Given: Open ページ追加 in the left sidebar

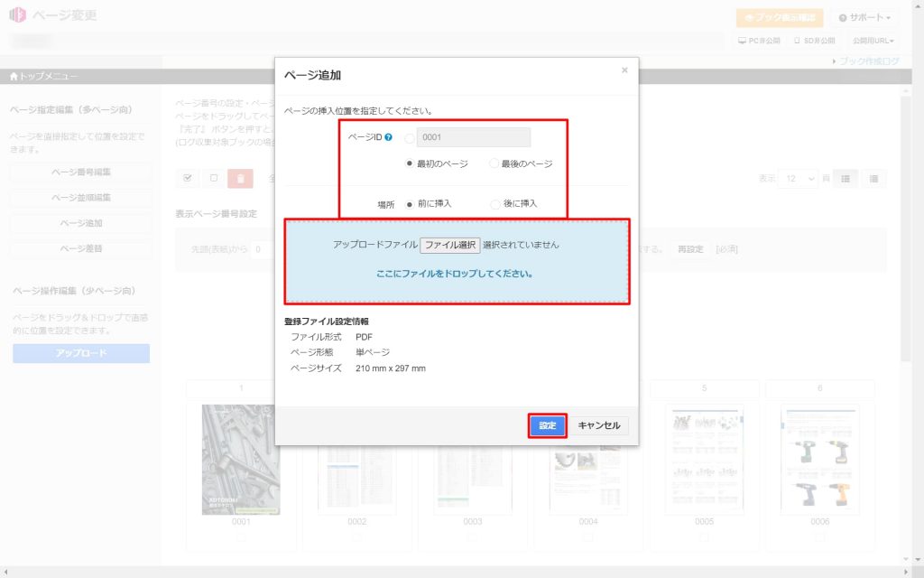Looking at the screenshot, I should point(81,223).
